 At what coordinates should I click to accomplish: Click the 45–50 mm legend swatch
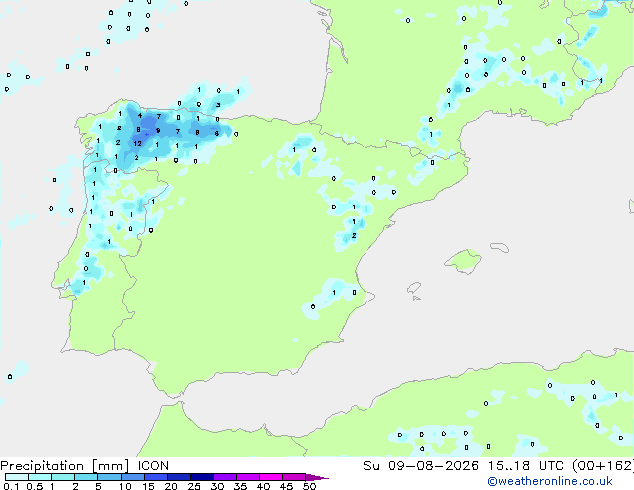294,477
